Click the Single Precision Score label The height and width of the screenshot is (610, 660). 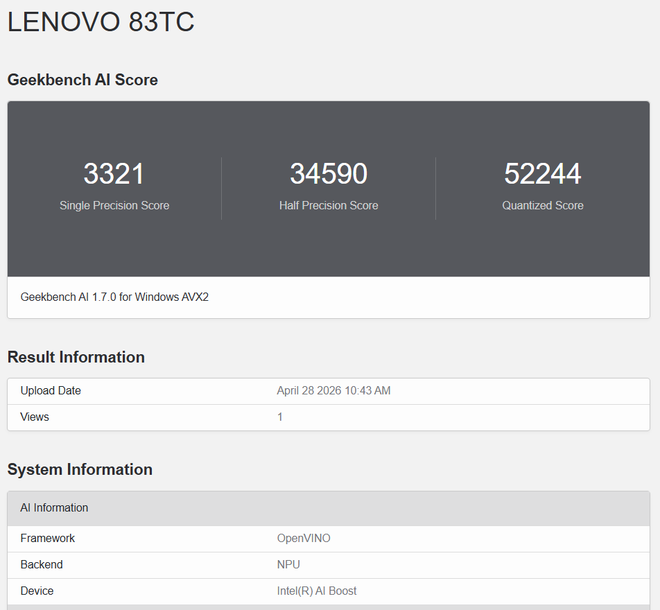[x=114, y=205]
